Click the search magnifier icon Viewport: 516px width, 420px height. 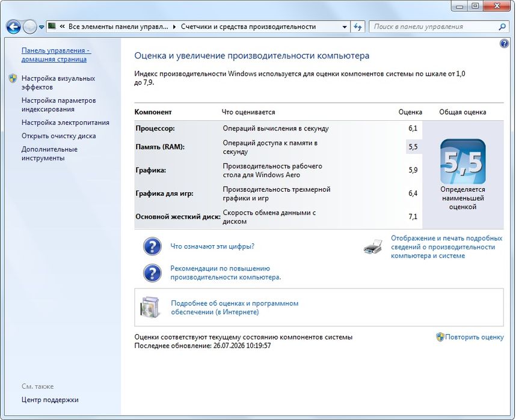502,27
